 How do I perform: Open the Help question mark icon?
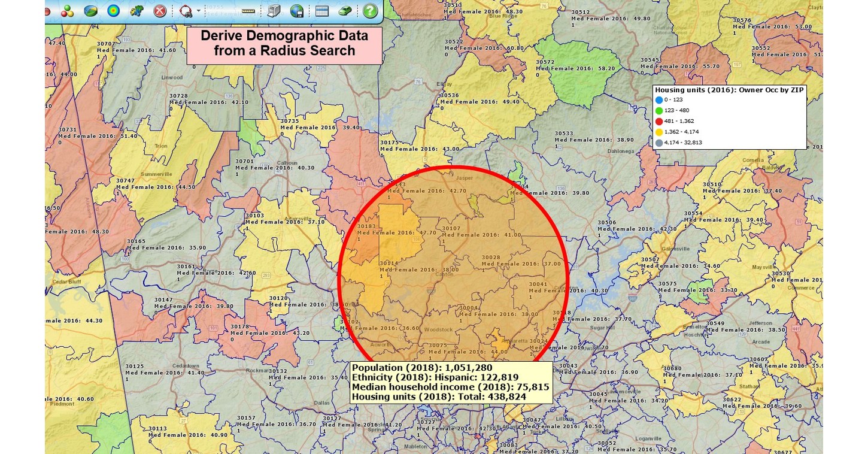coord(370,11)
